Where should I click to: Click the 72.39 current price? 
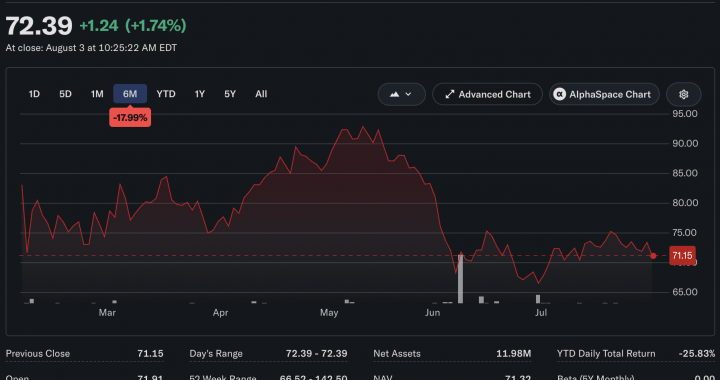pyautogui.click(x=39, y=26)
